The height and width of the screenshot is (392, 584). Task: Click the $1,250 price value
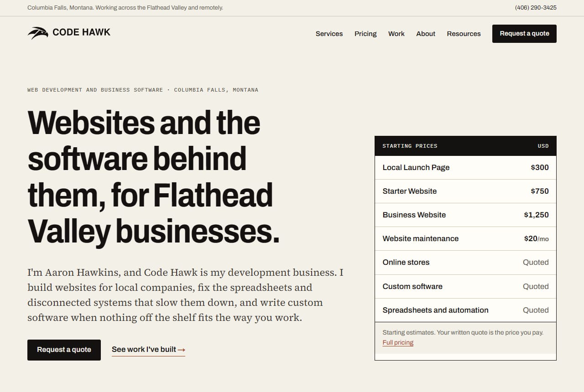point(536,215)
